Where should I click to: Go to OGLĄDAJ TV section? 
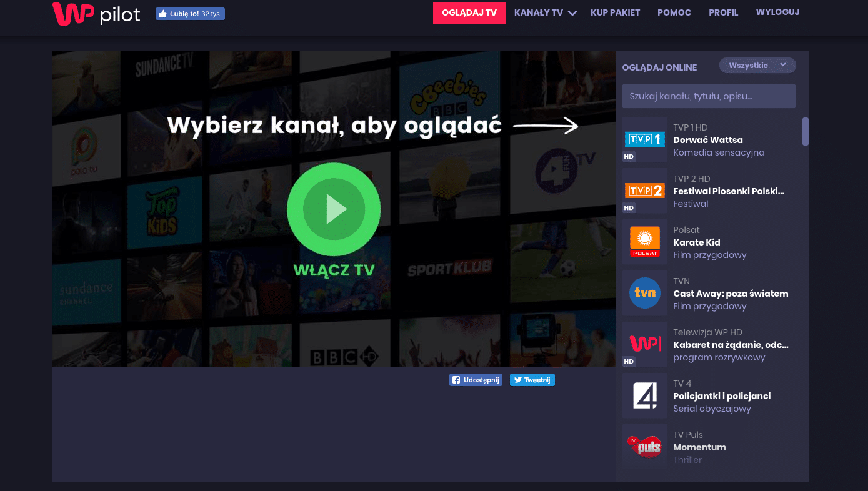(x=469, y=12)
